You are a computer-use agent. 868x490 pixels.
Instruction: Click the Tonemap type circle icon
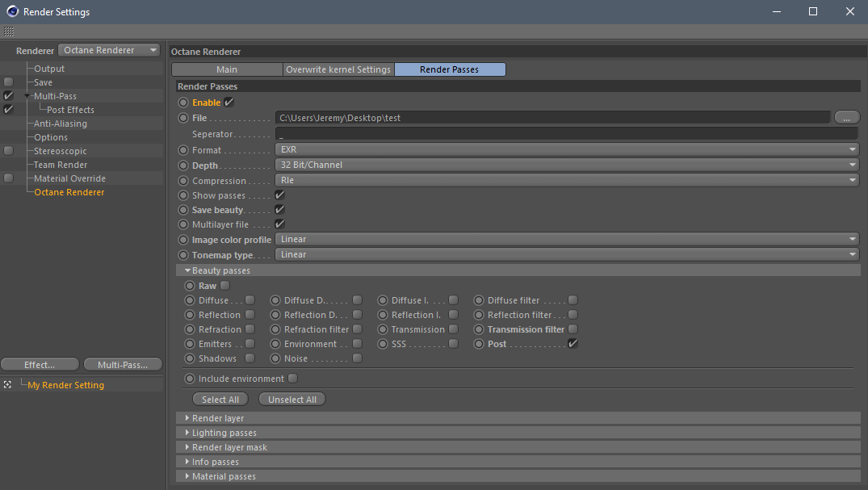183,255
